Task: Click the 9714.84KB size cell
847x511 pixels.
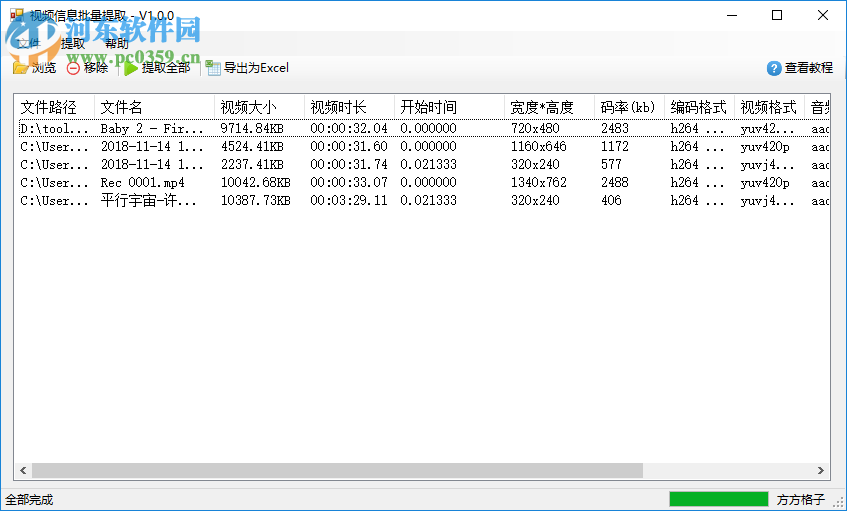Action: (x=252, y=129)
